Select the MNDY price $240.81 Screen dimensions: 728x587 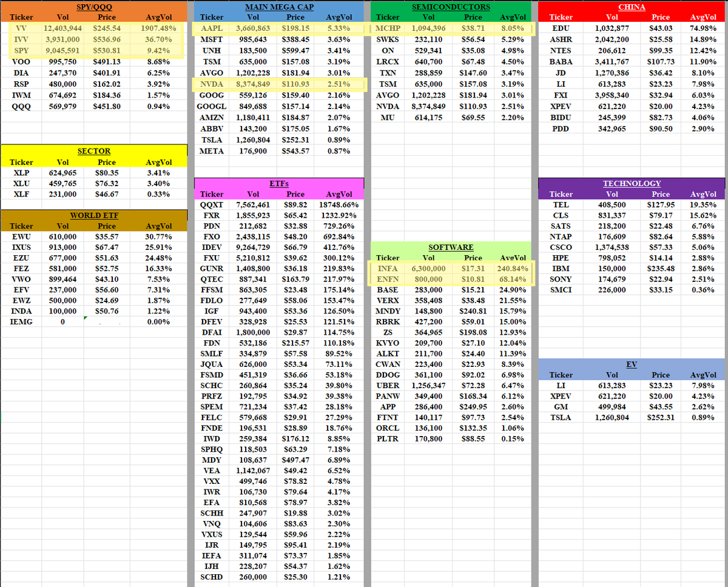(473, 311)
